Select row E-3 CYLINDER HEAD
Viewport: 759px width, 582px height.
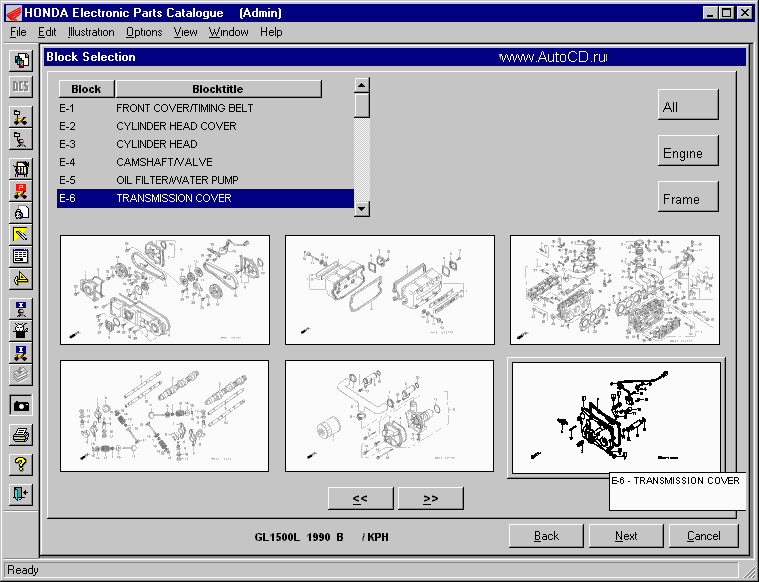coord(205,144)
